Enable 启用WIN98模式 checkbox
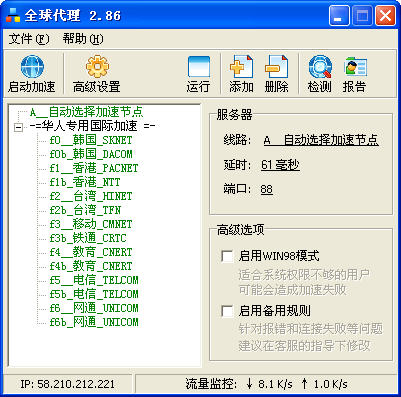401x397 pixels. pos(227,256)
